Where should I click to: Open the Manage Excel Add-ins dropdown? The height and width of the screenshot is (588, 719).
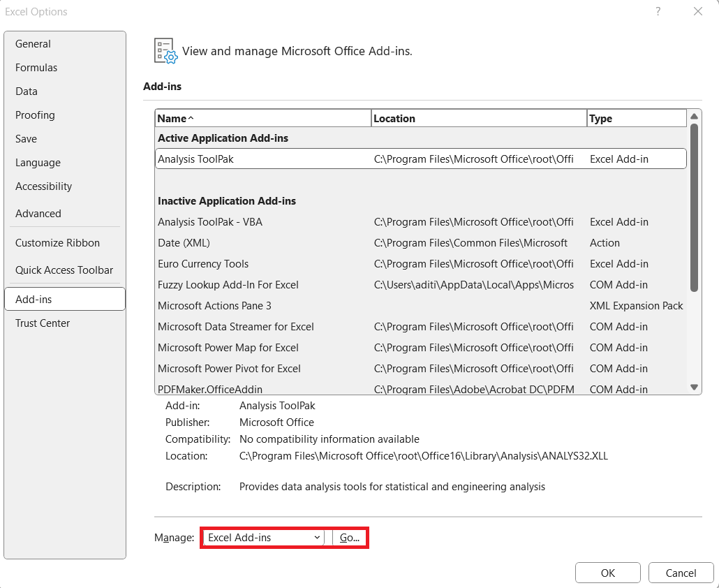[x=264, y=538]
